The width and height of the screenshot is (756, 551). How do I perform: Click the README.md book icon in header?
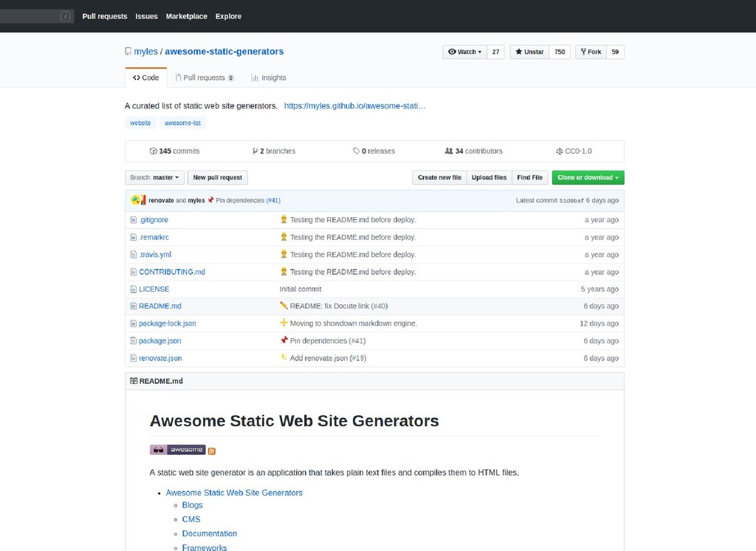click(134, 381)
